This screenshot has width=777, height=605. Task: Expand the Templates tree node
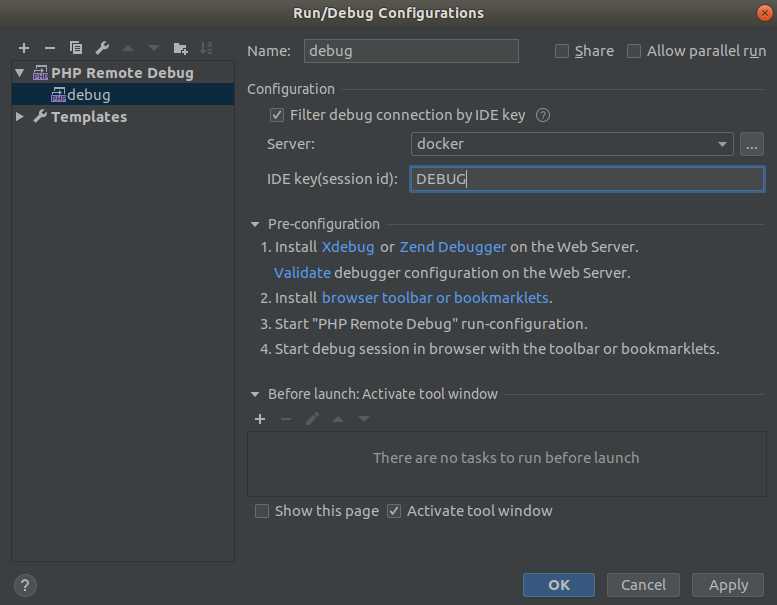tap(20, 117)
